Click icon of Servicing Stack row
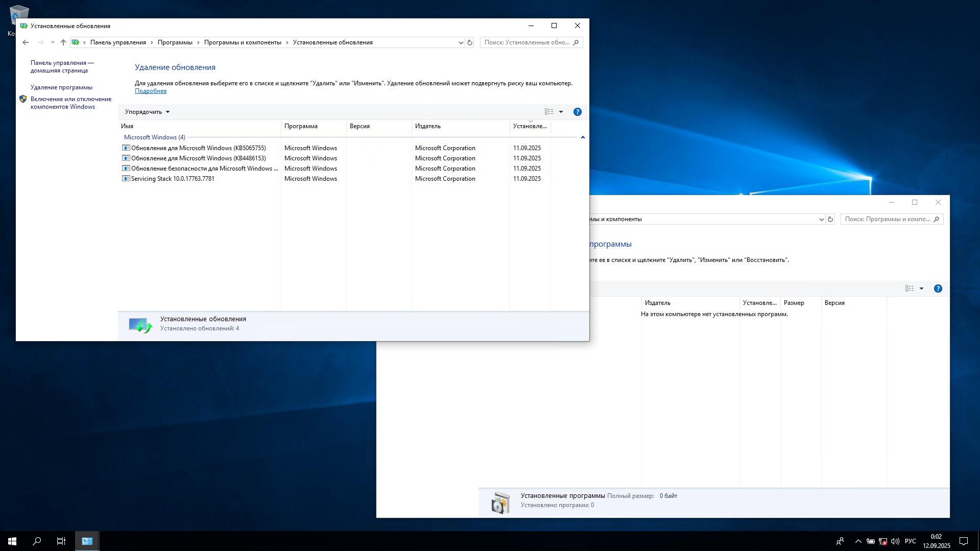This screenshot has height=551, width=980. pos(126,179)
